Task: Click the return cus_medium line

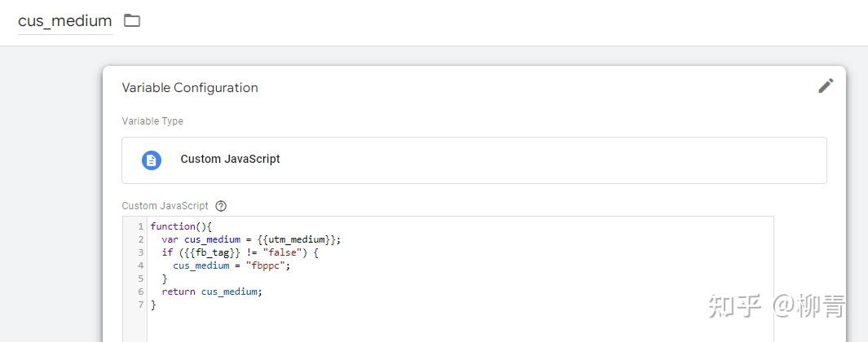Action: [212, 292]
